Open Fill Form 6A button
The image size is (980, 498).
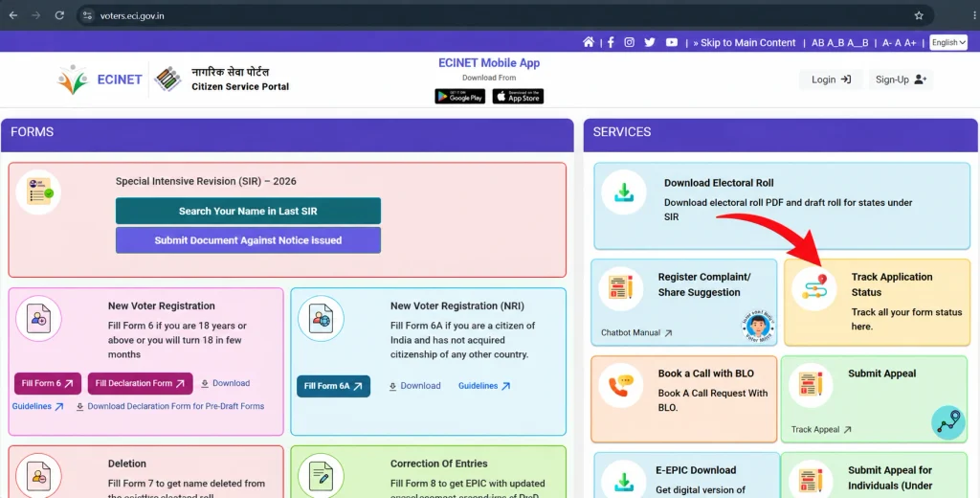click(333, 386)
